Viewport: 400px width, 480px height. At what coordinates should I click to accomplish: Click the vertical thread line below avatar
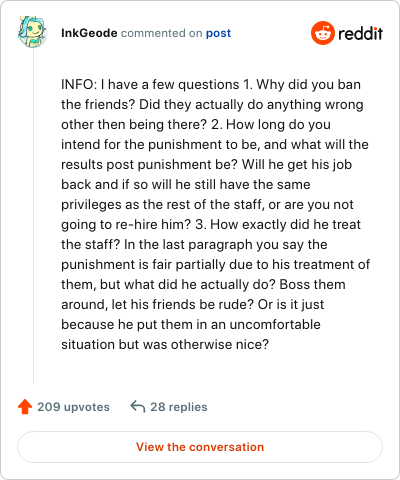coord(33,217)
